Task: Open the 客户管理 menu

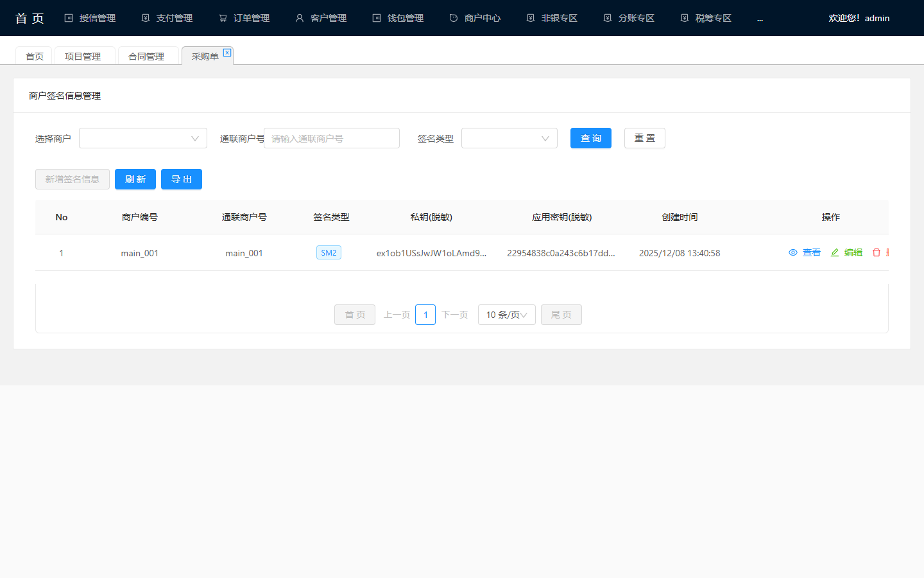Action: pyautogui.click(x=321, y=18)
